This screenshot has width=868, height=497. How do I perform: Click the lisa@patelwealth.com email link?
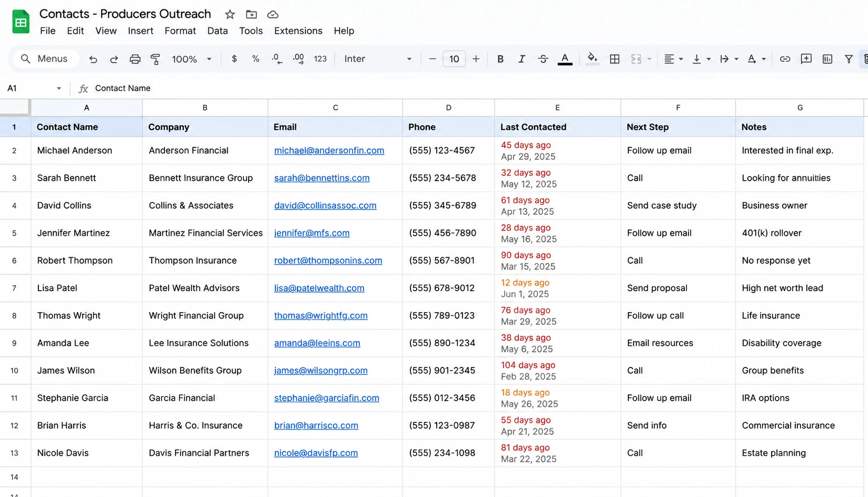319,288
